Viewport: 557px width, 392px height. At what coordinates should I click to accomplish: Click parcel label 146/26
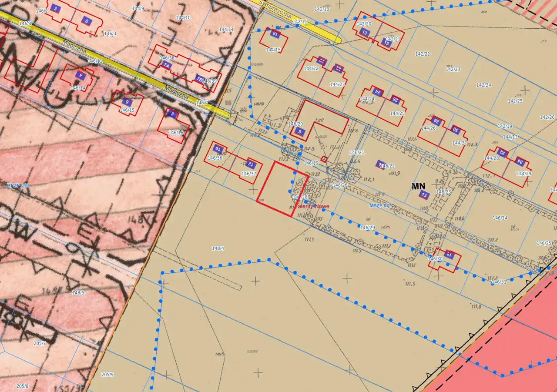coord(340,185)
